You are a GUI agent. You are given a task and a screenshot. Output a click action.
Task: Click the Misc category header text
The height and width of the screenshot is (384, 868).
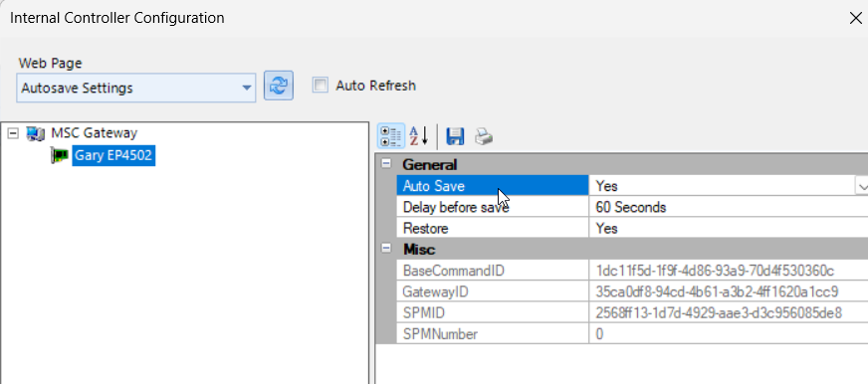pyautogui.click(x=419, y=249)
